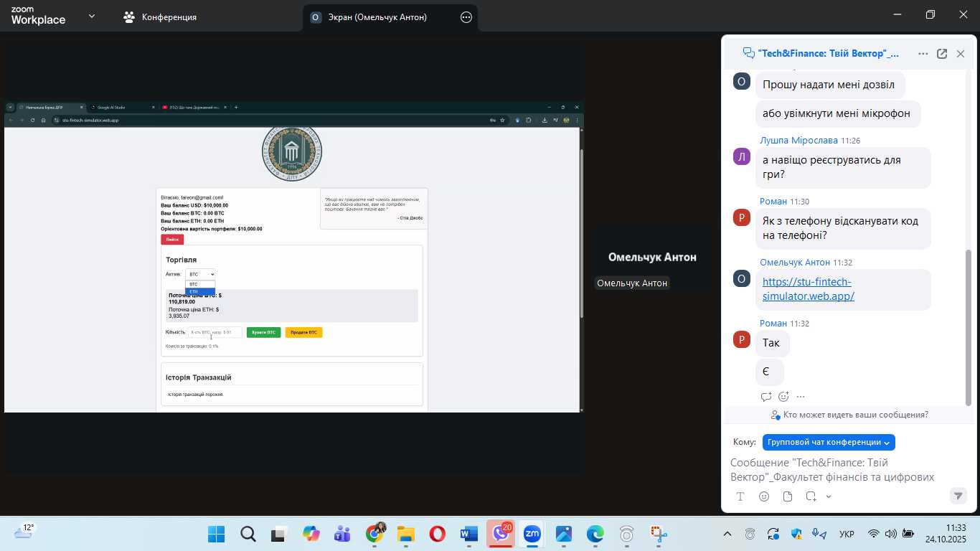The width and height of the screenshot is (980, 551).
Task: Open the 'Групповой чат конференции' recipient dropdown
Action: [829, 442]
